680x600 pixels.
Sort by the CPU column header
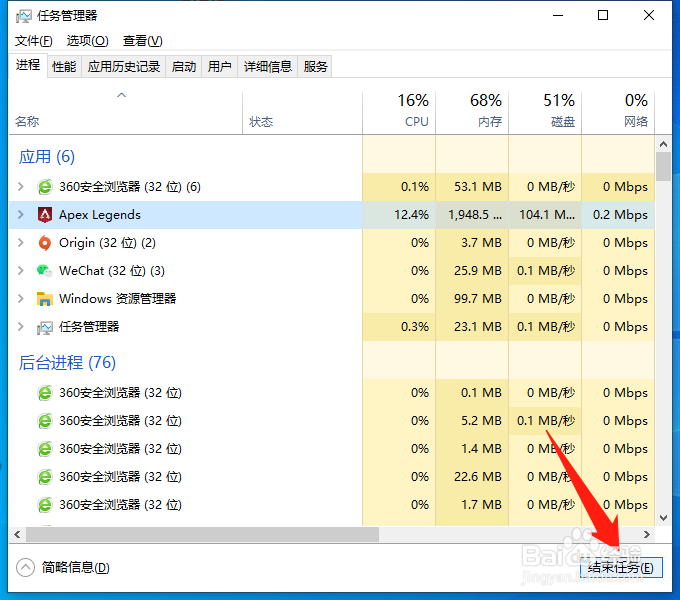click(x=399, y=113)
